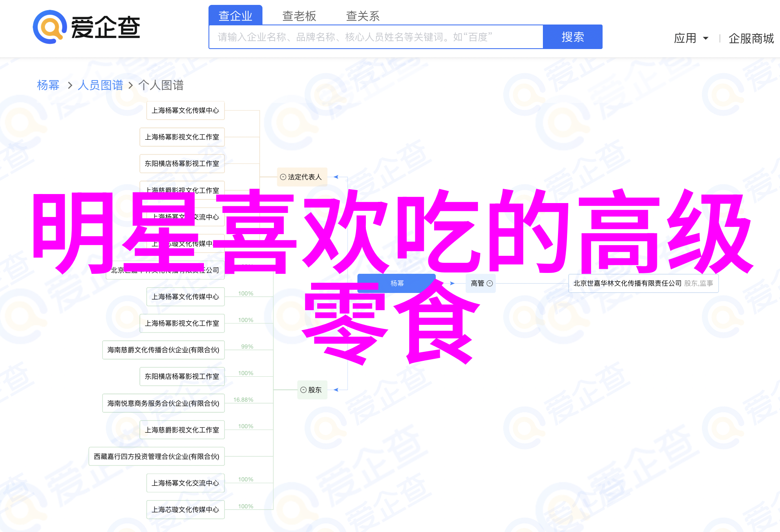This screenshot has width=780, height=532.
Task: Switch to the 查企业 tab
Action: (x=235, y=16)
